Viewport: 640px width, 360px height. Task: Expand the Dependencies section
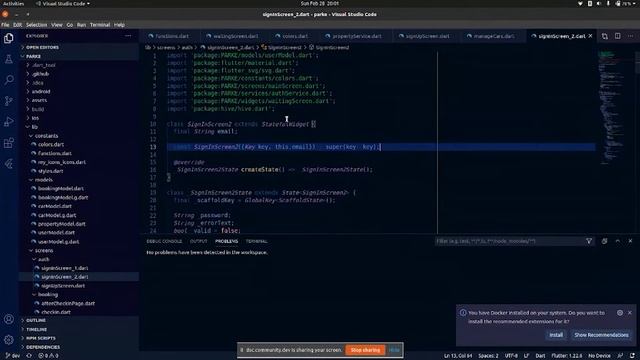(79, 347)
